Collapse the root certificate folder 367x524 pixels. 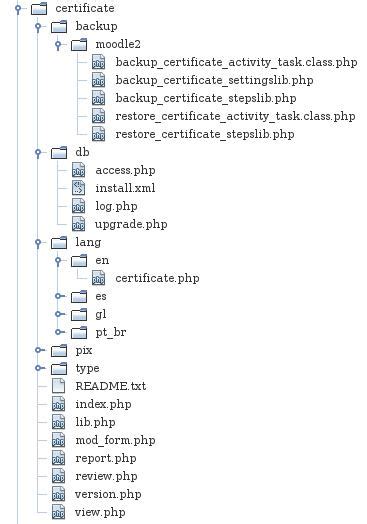coord(18,8)
